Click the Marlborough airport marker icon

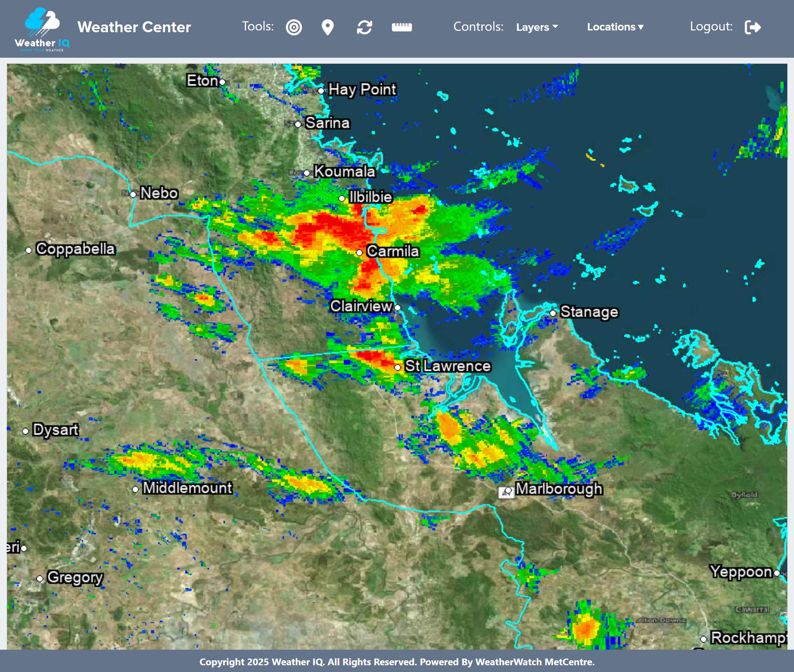tap(506, 492)
